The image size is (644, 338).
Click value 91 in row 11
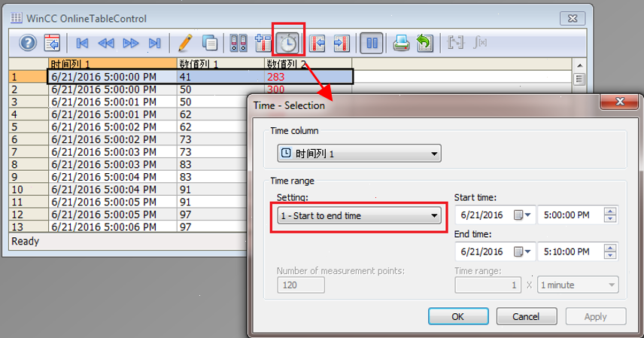click(x=185, y=202)
